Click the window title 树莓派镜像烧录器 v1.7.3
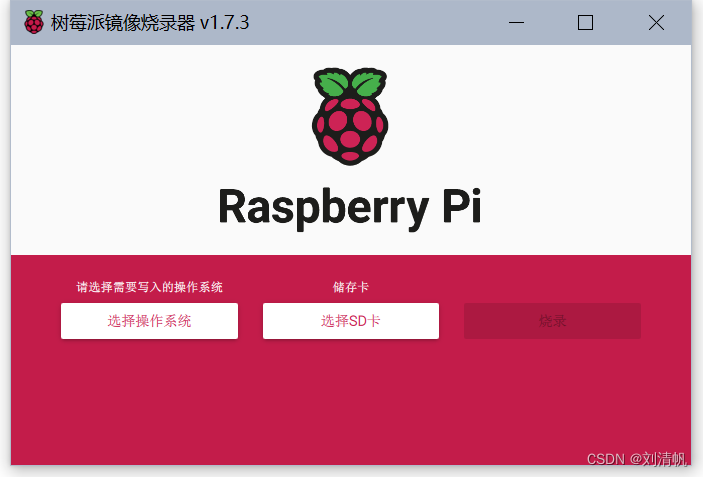Image resolution: width=703 pixels, height=477 pixels. 150,23
